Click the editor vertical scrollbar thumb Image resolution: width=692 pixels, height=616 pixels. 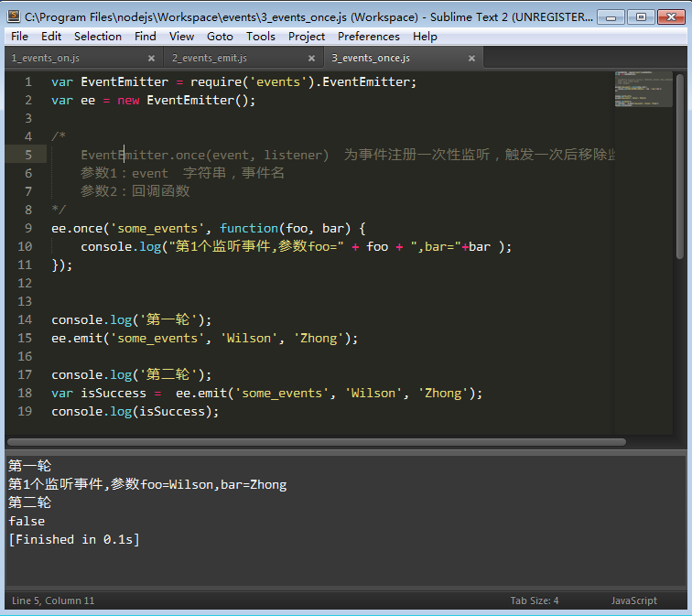tap(679, 167)
